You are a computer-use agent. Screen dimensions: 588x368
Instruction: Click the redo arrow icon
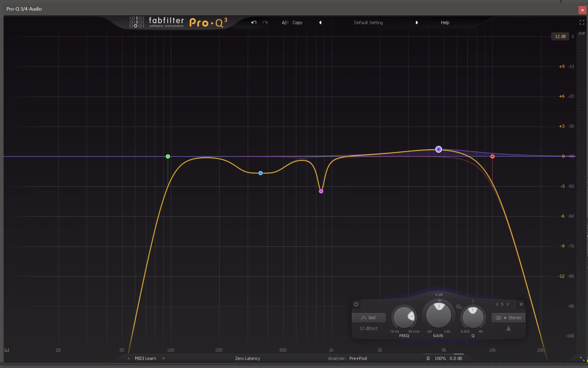265,22
